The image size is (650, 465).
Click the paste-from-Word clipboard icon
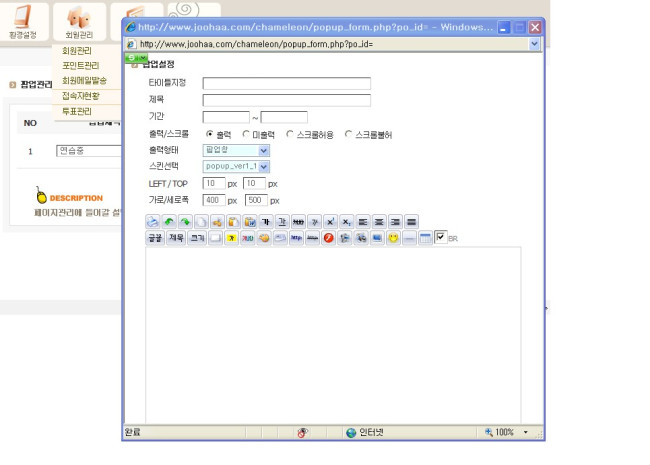tap(250, 222)
